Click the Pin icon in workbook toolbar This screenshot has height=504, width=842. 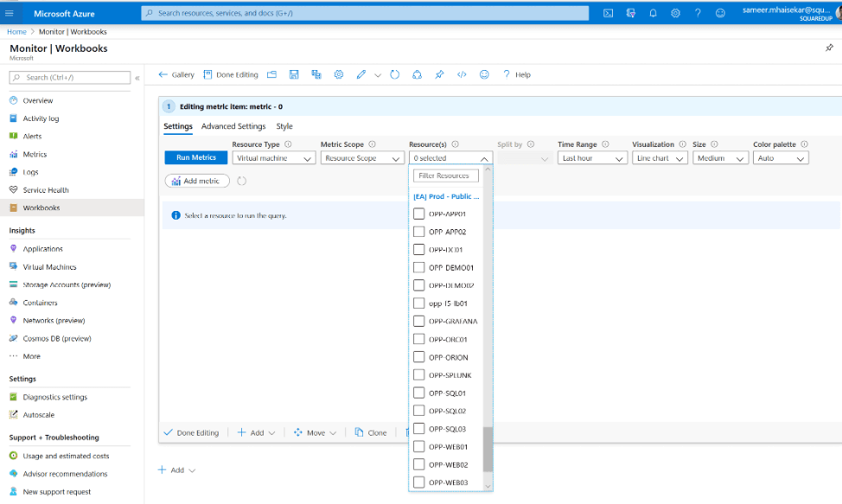pos(439,74)
